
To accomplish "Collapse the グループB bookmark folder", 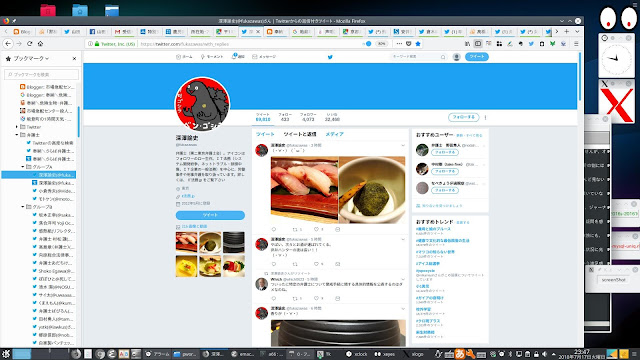I will [23, 207].
